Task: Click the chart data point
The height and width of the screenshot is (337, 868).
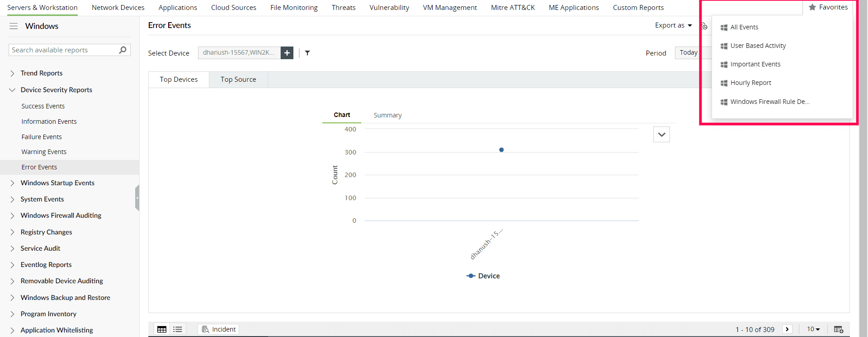Action: (x=501, y=150)
